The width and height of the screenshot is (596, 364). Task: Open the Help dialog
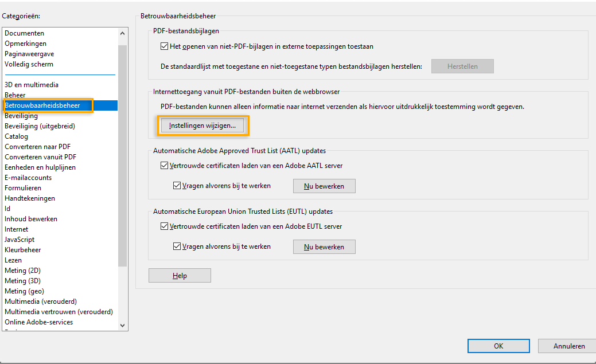click(x=180, y=275)
